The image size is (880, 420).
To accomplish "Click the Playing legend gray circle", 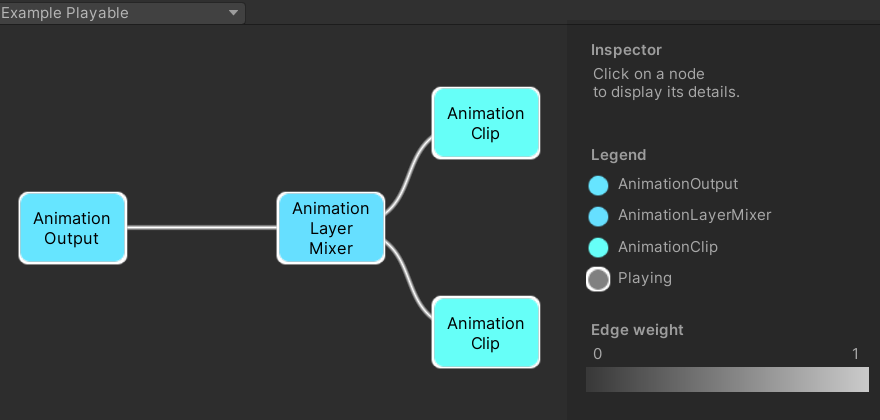I will [598, 279].
